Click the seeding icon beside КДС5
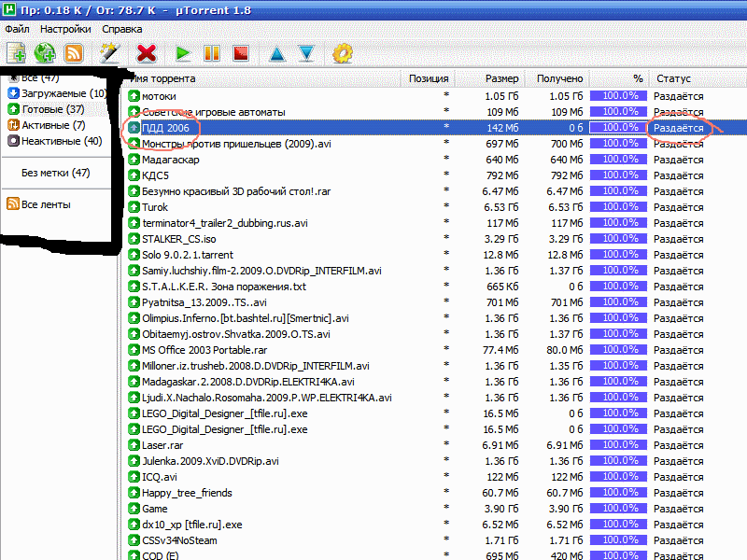This screenshot has width=747, height=560. click(x=134, y=175)
